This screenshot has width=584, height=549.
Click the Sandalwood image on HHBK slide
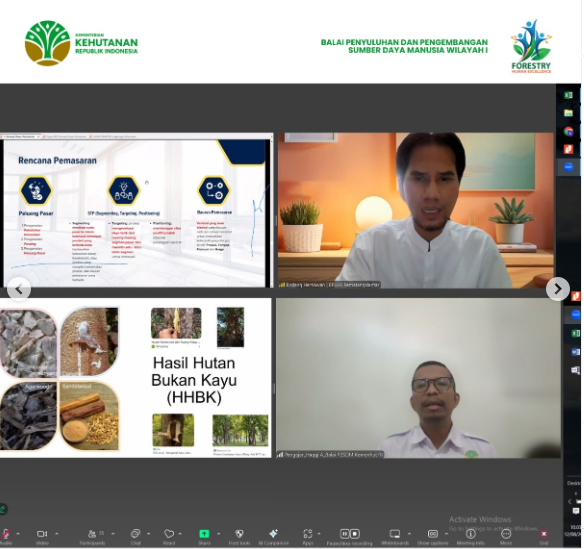click(89, 416)
